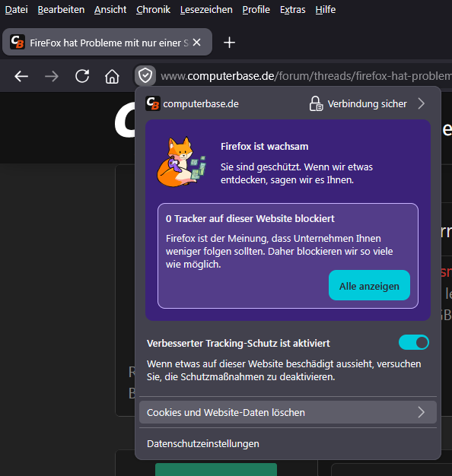Open the Ansicht menu

110,10
